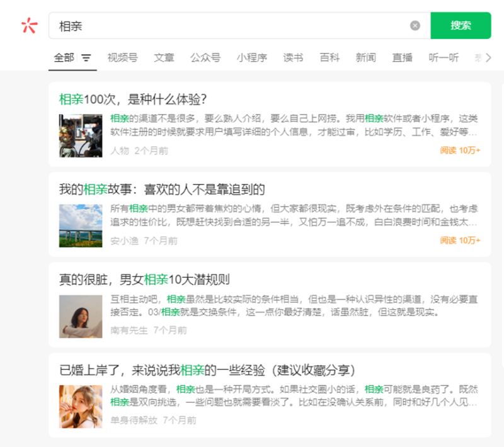The height and width of the screenshot is (447, 504).
Task: Open the 听一听 tab
Action: pos(444,58)
